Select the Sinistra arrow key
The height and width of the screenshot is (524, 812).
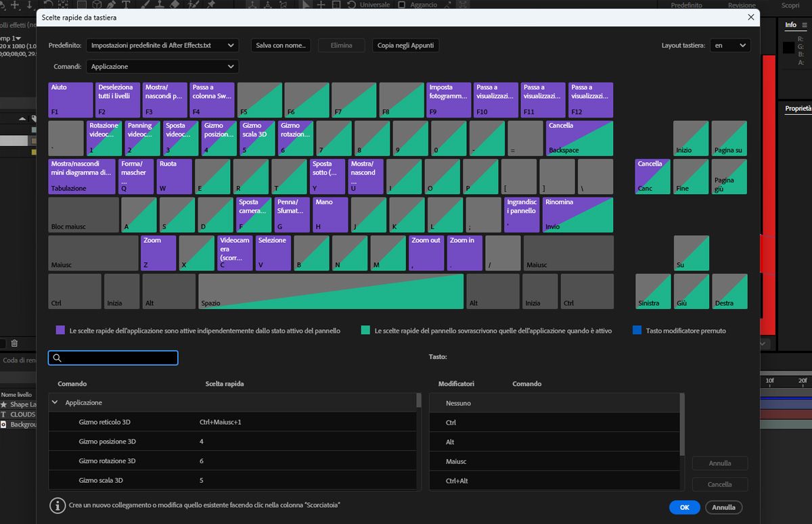click(x=652, y=291)
